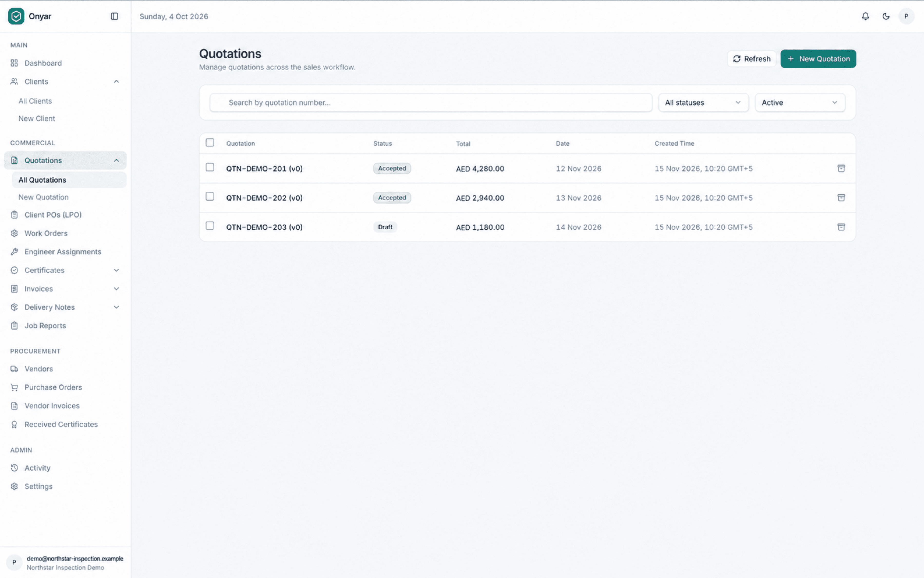Click the Engineer Assignments wrench icon
Viewport: 924px width, 578px height.
pos(14,251)
